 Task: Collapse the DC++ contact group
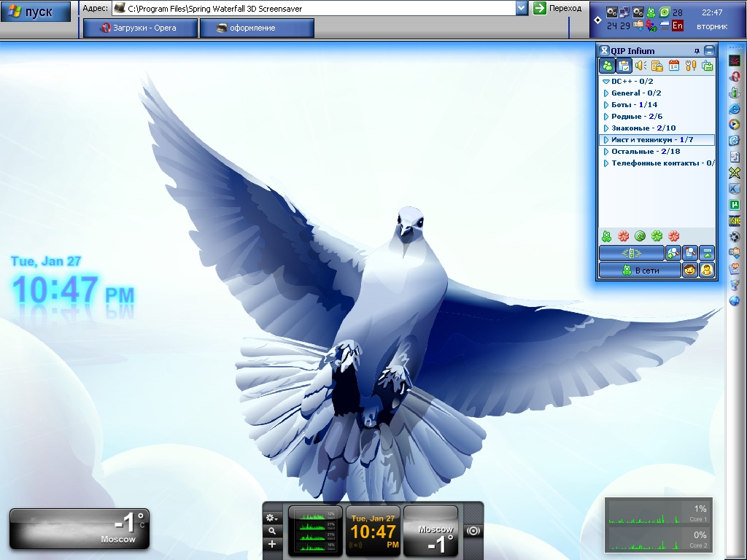[605, 82]
